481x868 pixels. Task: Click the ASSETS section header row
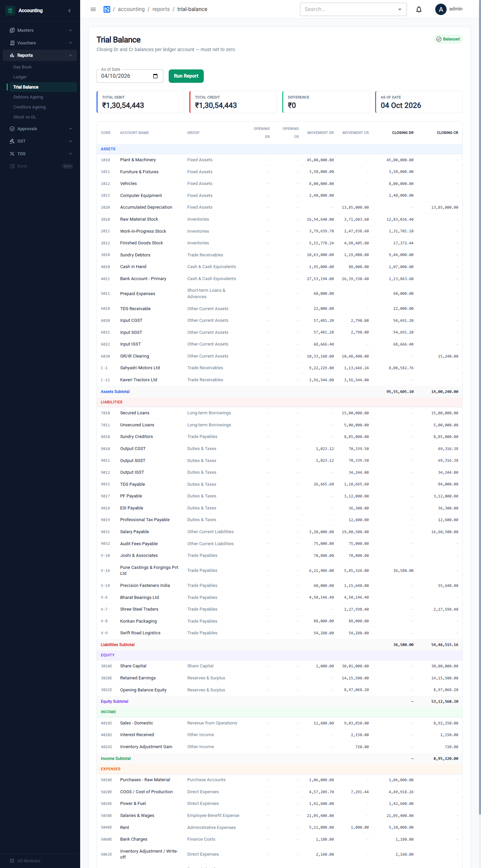(x=279, y=149)
